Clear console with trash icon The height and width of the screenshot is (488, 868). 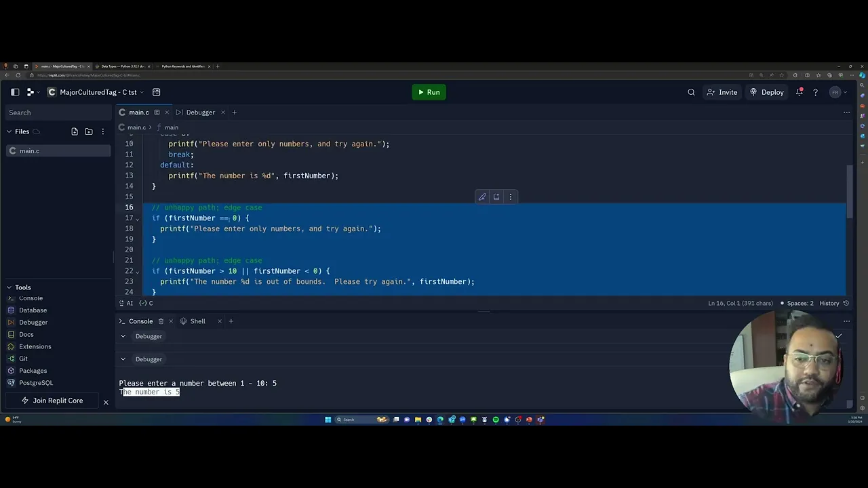(x=161, y=321)
